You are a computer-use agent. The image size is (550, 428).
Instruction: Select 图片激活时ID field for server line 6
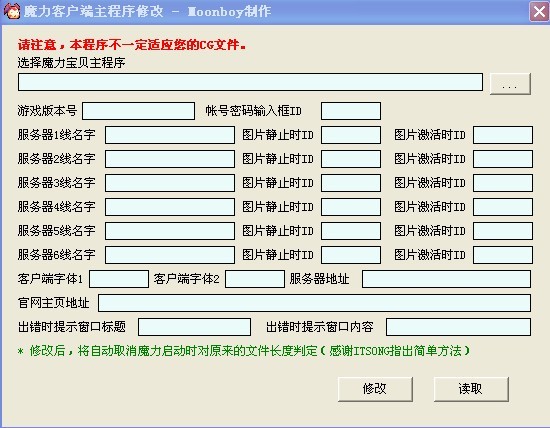[x=503, y=255]
